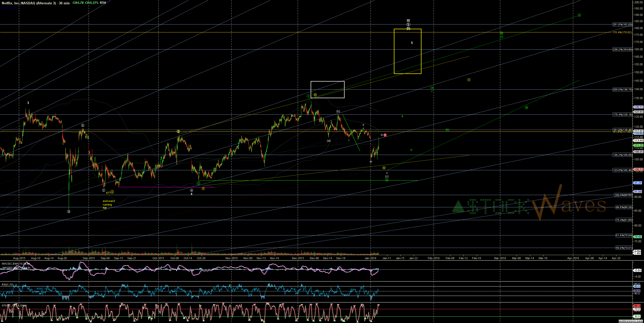Click the green 111.22 current price tag
Viewport: 644px width, 323px height.
pyautogui.click(x=638, y=146)
